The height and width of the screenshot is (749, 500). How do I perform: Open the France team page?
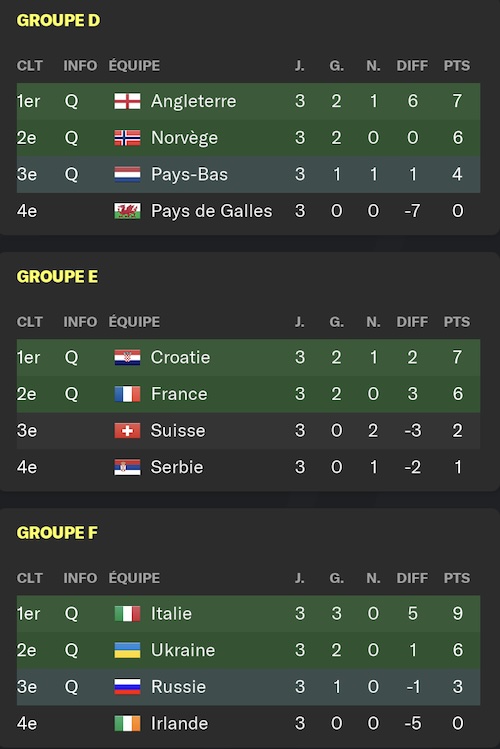(179, 394)
